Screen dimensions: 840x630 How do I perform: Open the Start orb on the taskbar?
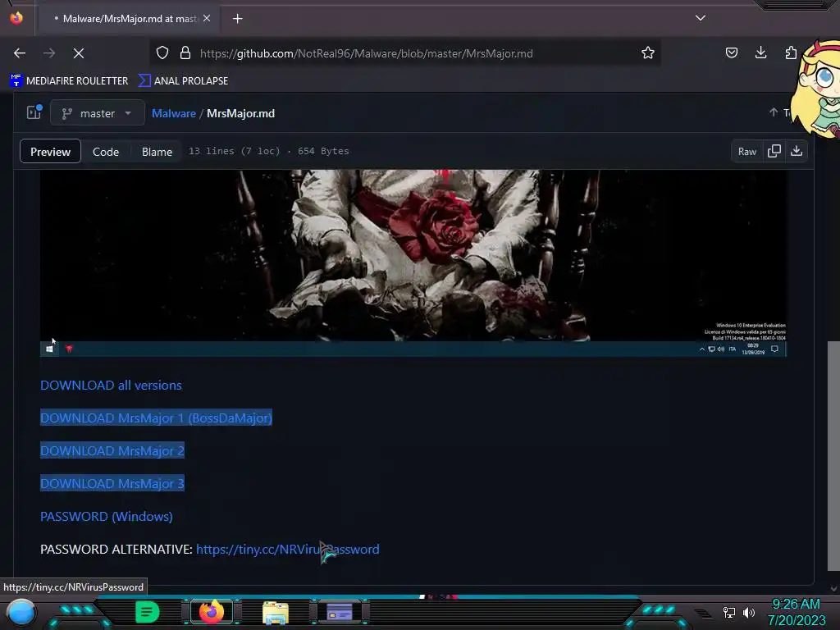[x=21, y=612]
